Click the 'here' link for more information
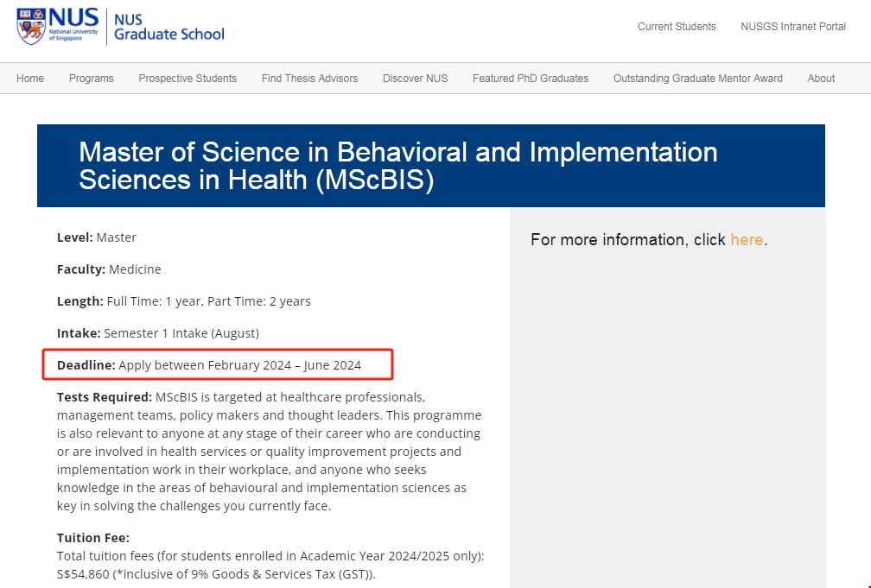The width and height of the screenshot is (871, 588). click(747, 239)
